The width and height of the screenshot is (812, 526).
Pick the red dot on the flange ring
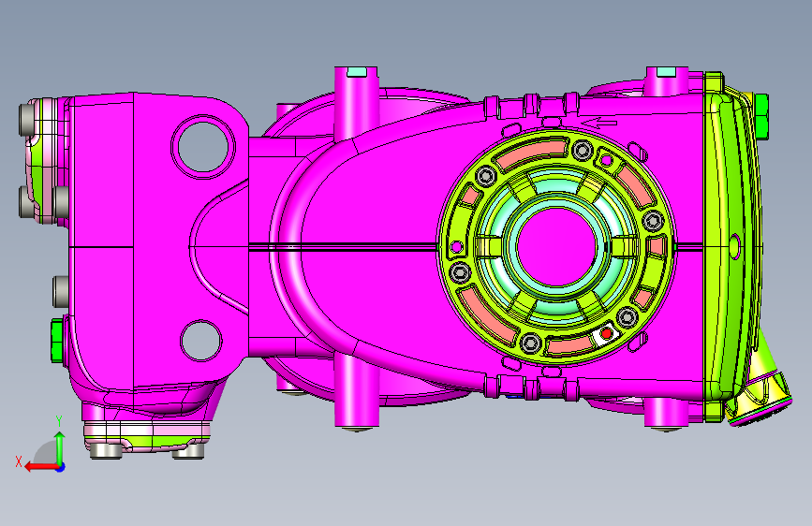pyautogui.click(x=606, y=334)
